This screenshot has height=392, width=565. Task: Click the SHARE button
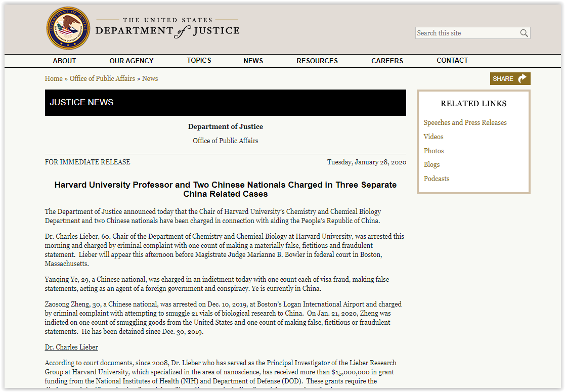510,78
